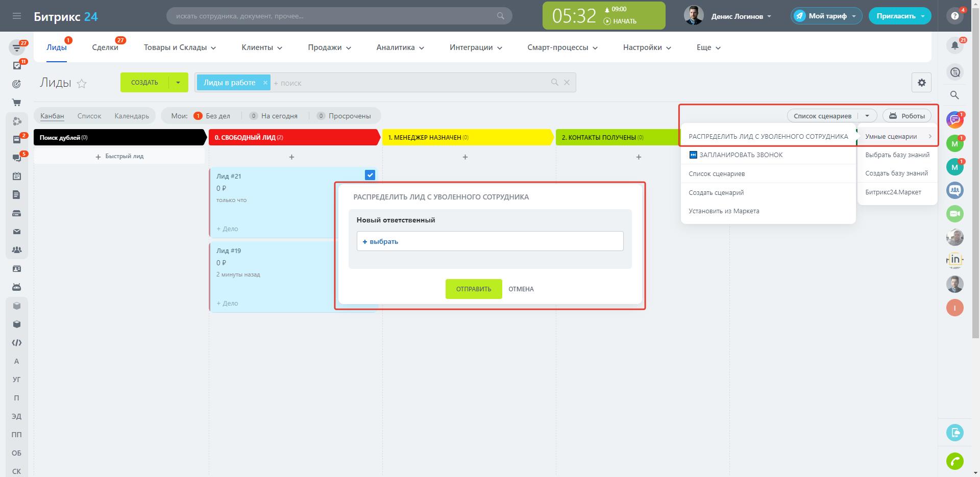Switch to the Список view
This screenshot has height=477, width=980.
tap(89, 116)
